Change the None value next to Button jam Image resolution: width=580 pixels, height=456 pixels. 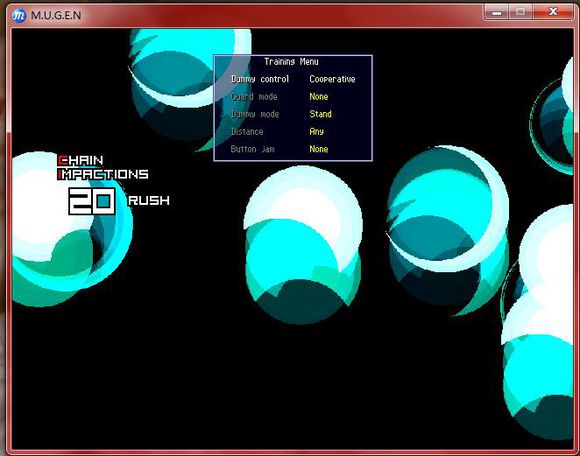point(318,149)
